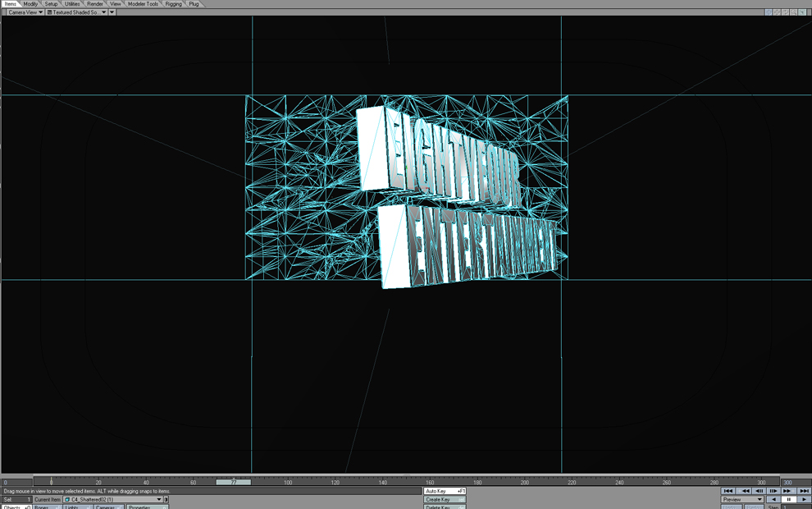Pause playback button
Screen dimensions: 812x509
(789, 499)
